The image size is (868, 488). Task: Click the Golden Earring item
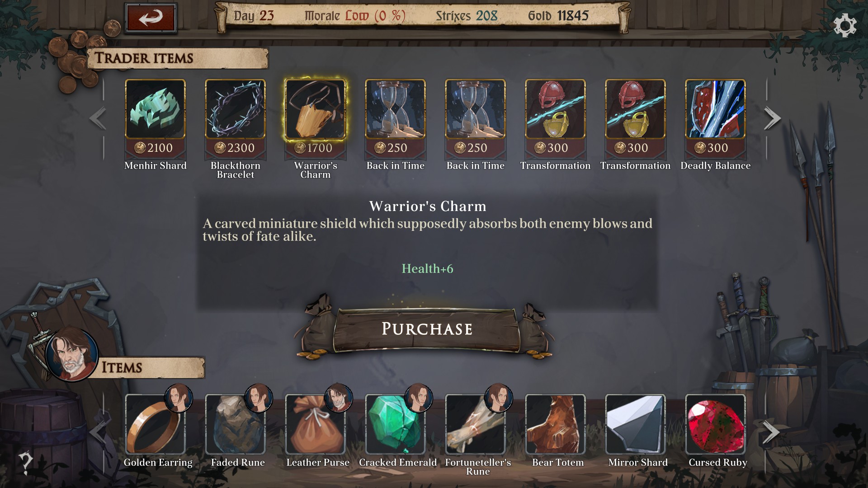click(x=155, y=424)
